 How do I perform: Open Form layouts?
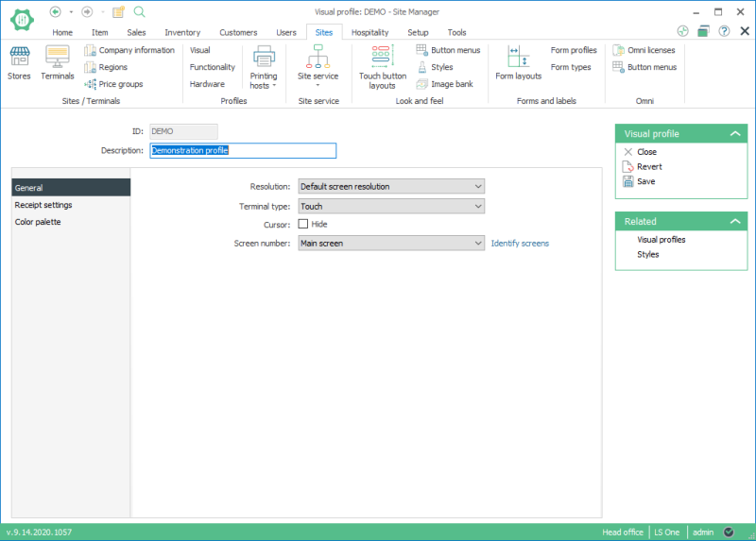518,63
